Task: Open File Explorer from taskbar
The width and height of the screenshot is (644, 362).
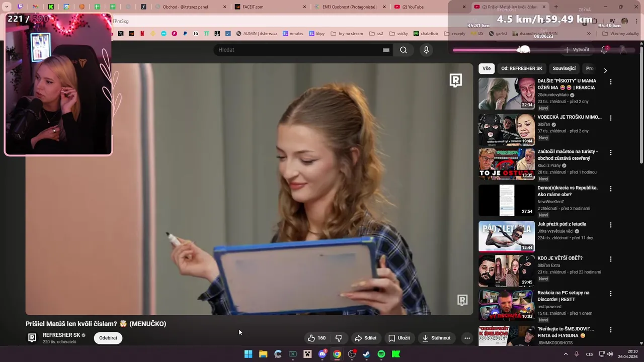Action: point(263,354)
